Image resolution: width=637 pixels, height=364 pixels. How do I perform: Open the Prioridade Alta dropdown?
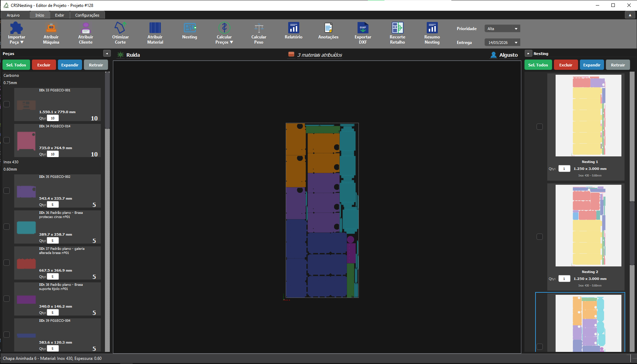click(x=502, y=29)
